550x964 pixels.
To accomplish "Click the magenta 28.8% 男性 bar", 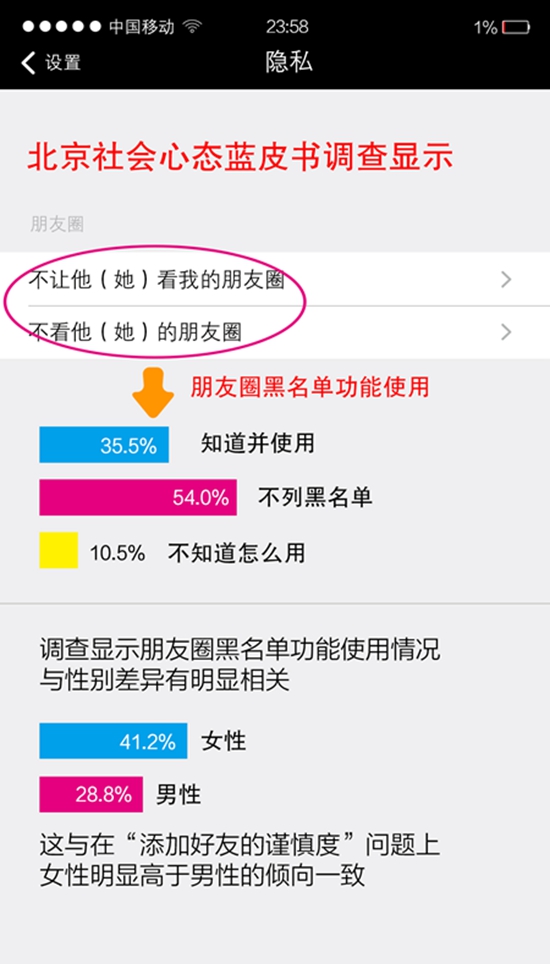I will tap(91, 794).
